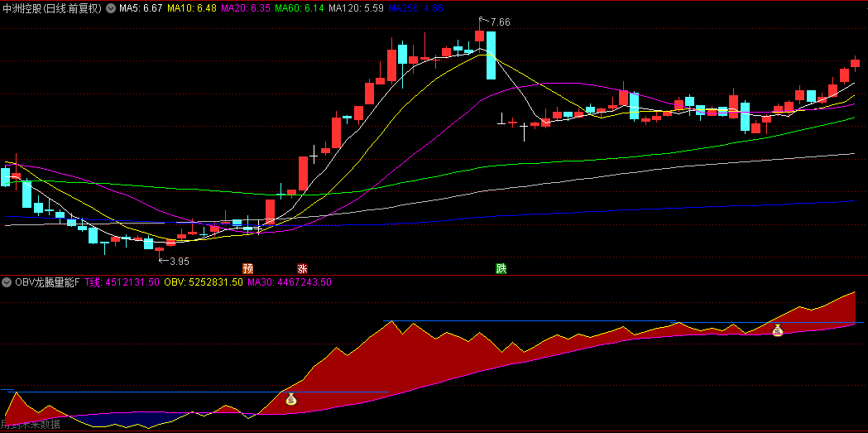Click the candle at the 7.66 high
This screenshot has height=433, width=868.
click(x=479, y=35)
